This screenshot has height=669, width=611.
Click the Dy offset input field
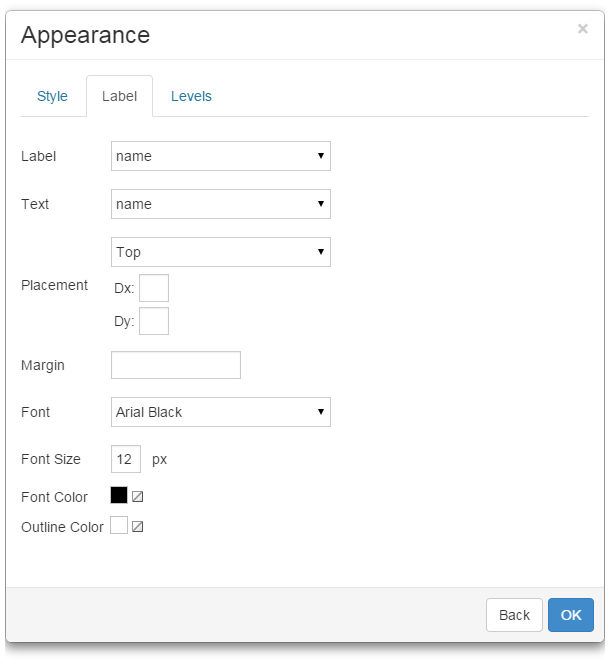(x=154, y=321)
